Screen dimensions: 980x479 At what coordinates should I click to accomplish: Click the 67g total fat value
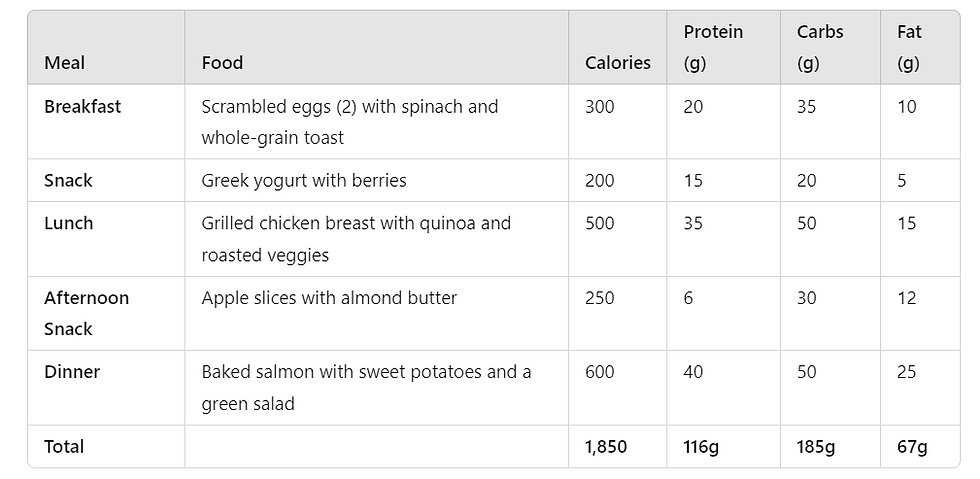click(912, 446)
